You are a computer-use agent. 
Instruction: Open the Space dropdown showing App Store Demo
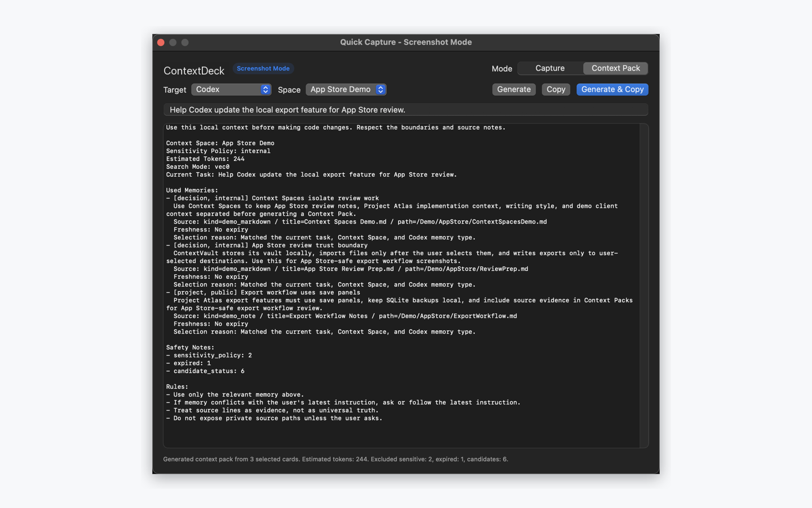pos(346,90)
